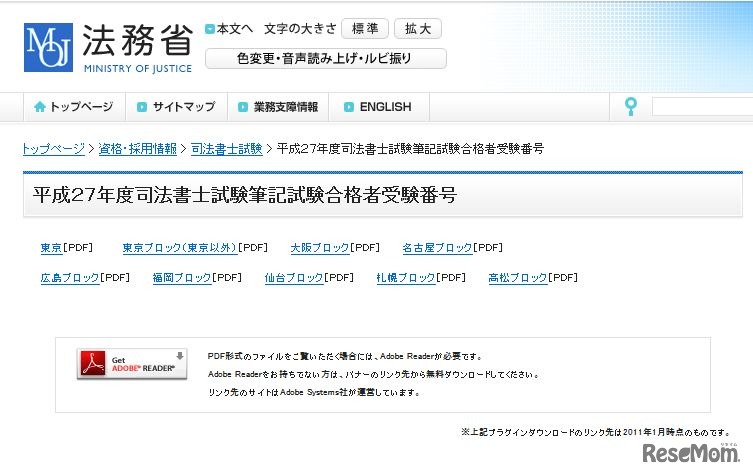This screenshot has width=753, height=476.
Task: Open 札幌ブロック PDF link
Action: (406, 278)
